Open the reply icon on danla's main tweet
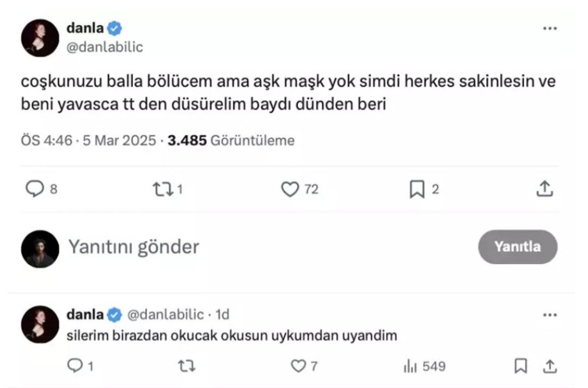Screen dimensions: 588x388 [35, 189]
